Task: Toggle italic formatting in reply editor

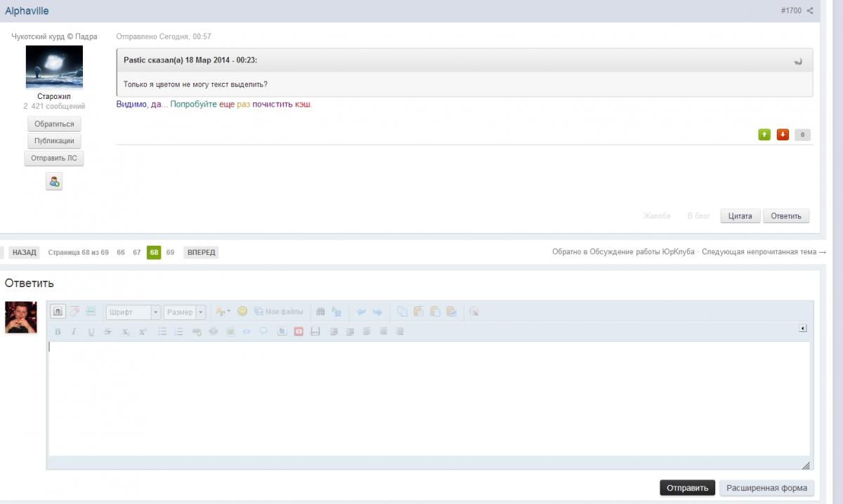Action: (74, 332)
